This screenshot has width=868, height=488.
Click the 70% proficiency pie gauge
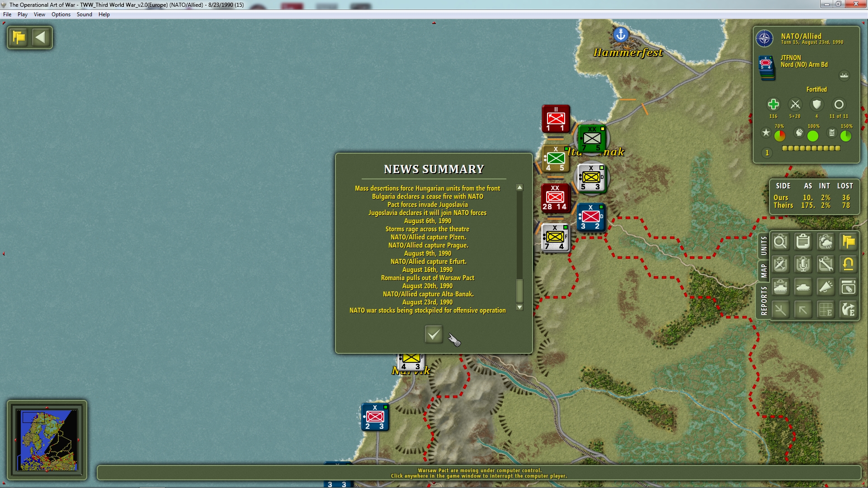coord(780,136)
